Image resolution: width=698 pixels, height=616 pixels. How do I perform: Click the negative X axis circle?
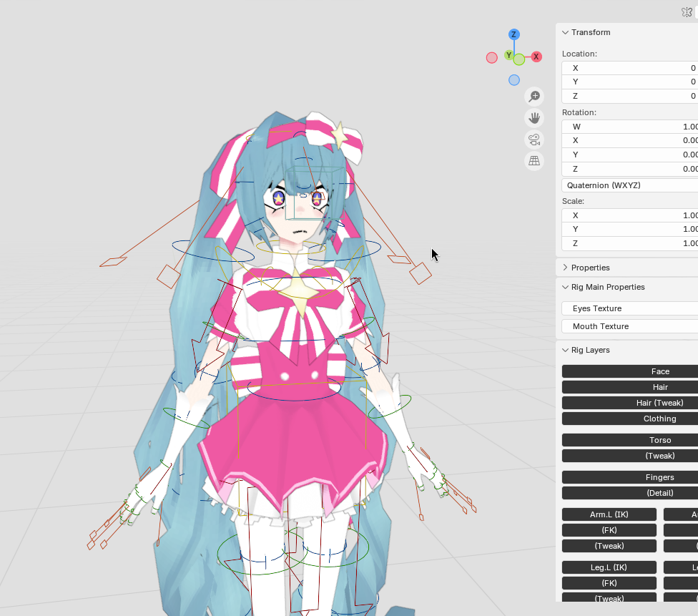[491, 57]
